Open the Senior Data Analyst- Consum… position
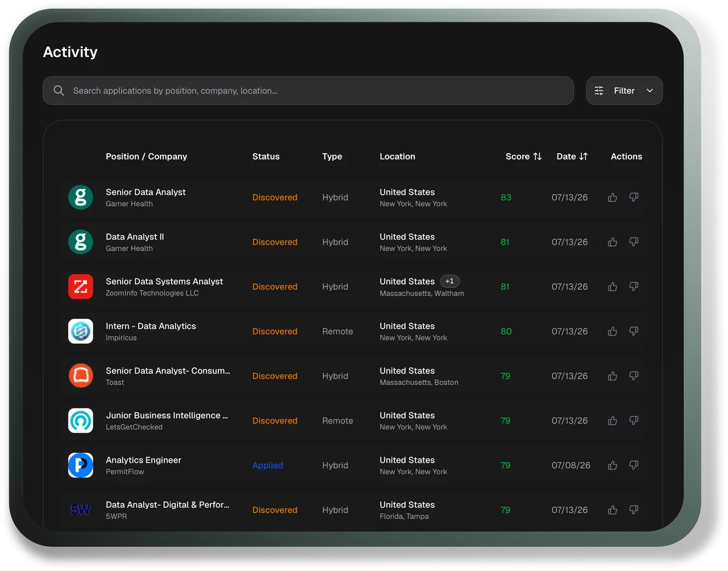Screen dimensions: 728x571 168,371
